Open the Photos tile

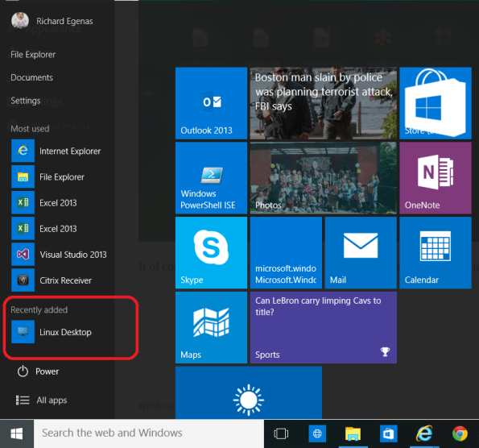[x=323, y=178]
